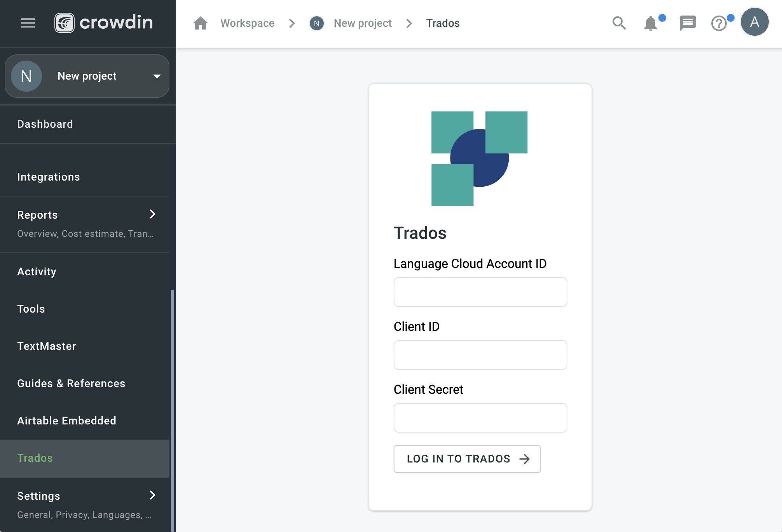This screenshot has width=782, height=532.
Task: Click Trados breadcrumb text
Action: 443,23
